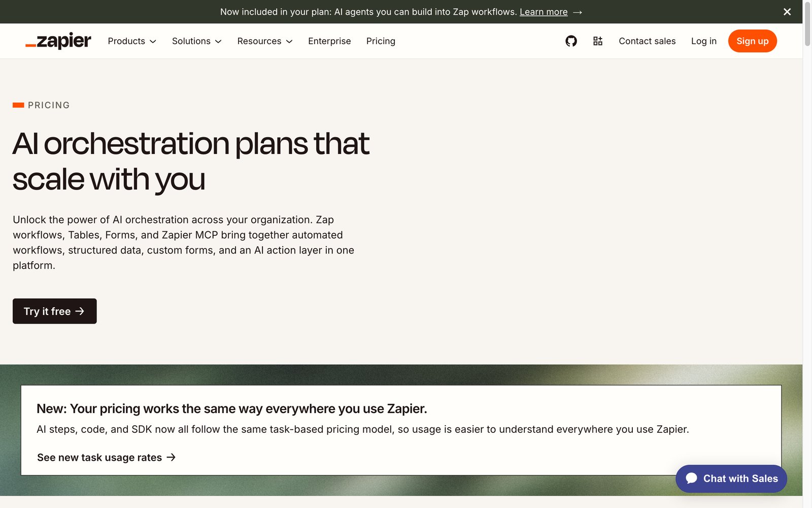Screen dimensions: 812x508
Task: Click the orange Sign up button
Action: pyautogui.click(x=753, y=41)
